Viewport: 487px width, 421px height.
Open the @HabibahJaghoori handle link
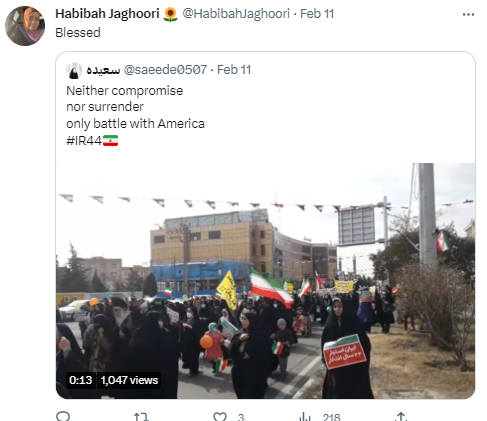(236, 14)
